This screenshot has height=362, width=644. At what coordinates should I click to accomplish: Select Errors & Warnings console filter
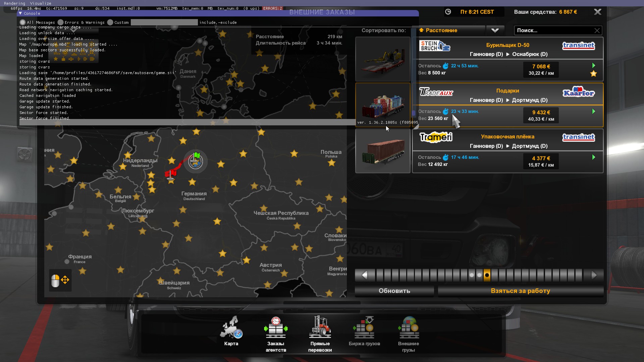tap(60, 22)
